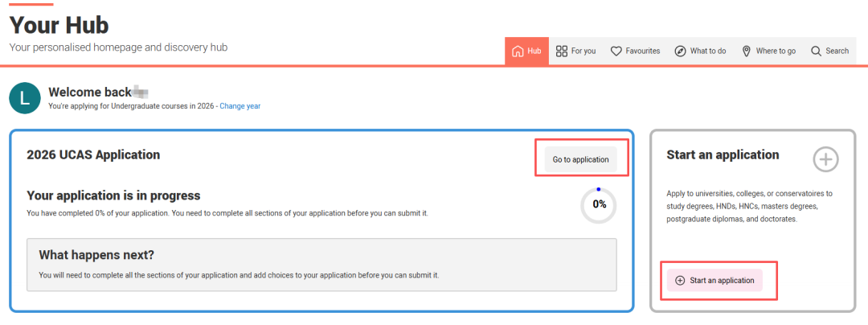
Task: Click the map pin icon beside Where to go
Action: click(x=747, y=51)
